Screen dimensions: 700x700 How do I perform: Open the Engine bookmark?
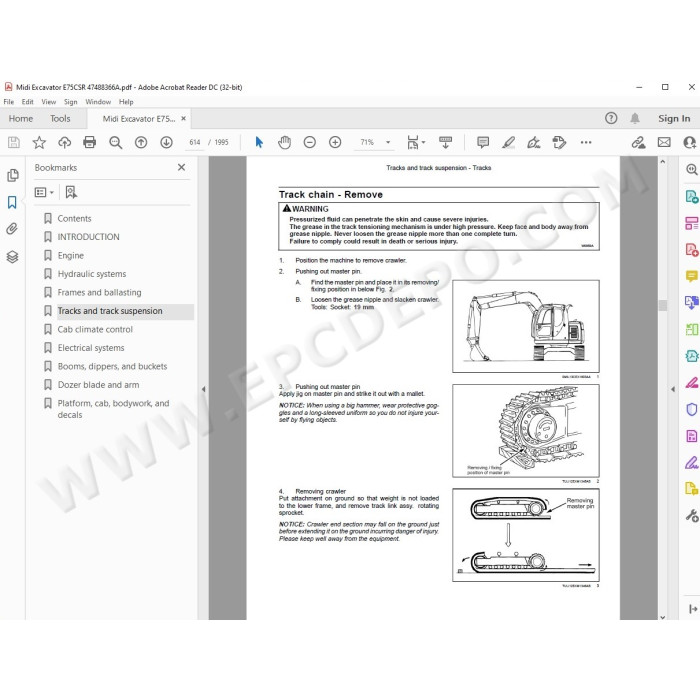[71, 255]
